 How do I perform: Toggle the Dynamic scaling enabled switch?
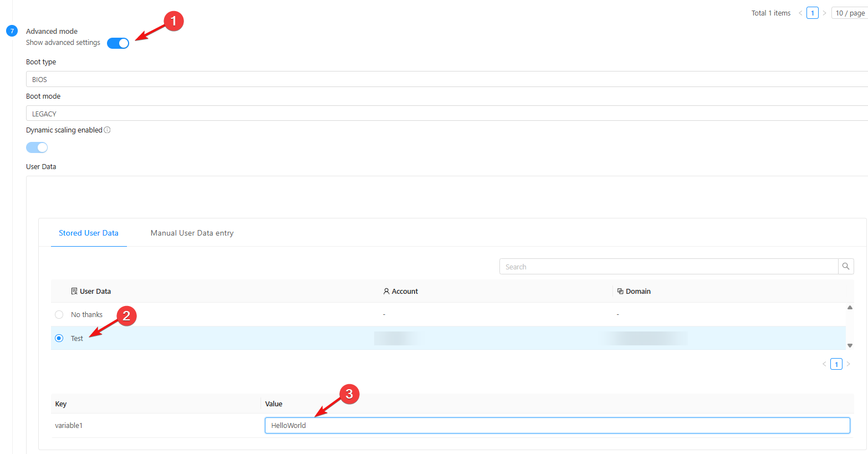37,147
